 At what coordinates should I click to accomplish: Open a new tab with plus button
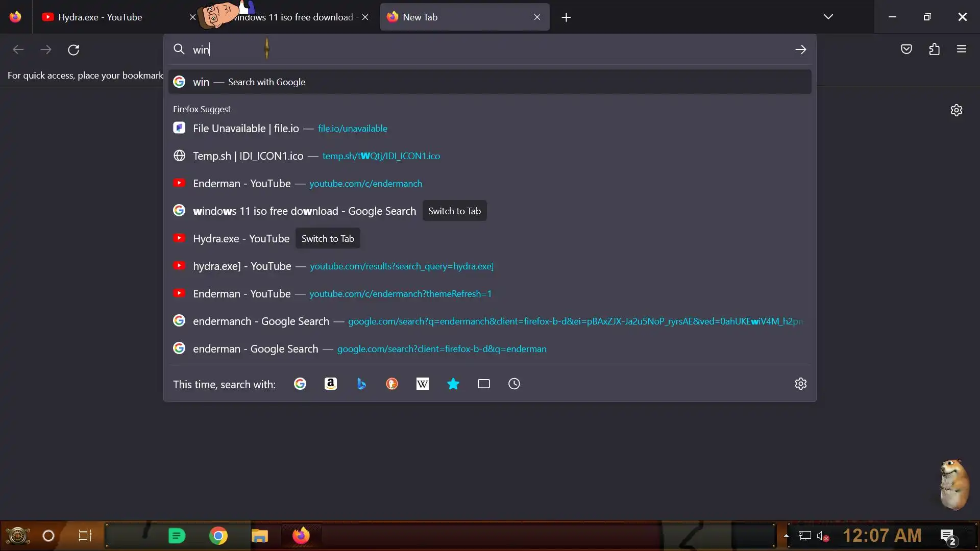566,17
